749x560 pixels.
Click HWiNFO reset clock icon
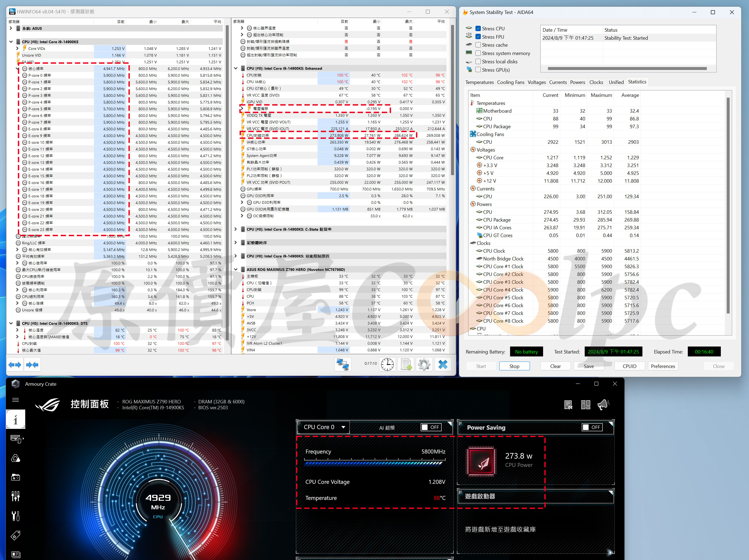point(387,364)
